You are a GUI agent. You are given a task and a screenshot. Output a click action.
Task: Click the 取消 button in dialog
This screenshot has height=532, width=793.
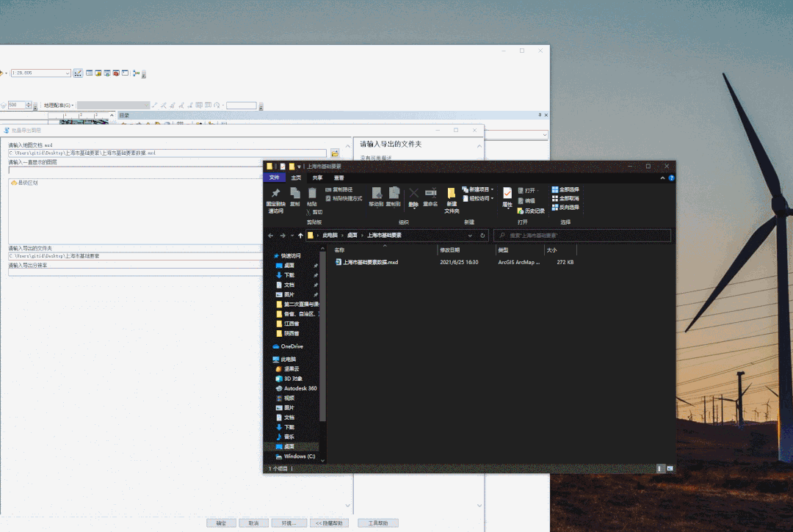pyautogui.click(x=253, y=523)
